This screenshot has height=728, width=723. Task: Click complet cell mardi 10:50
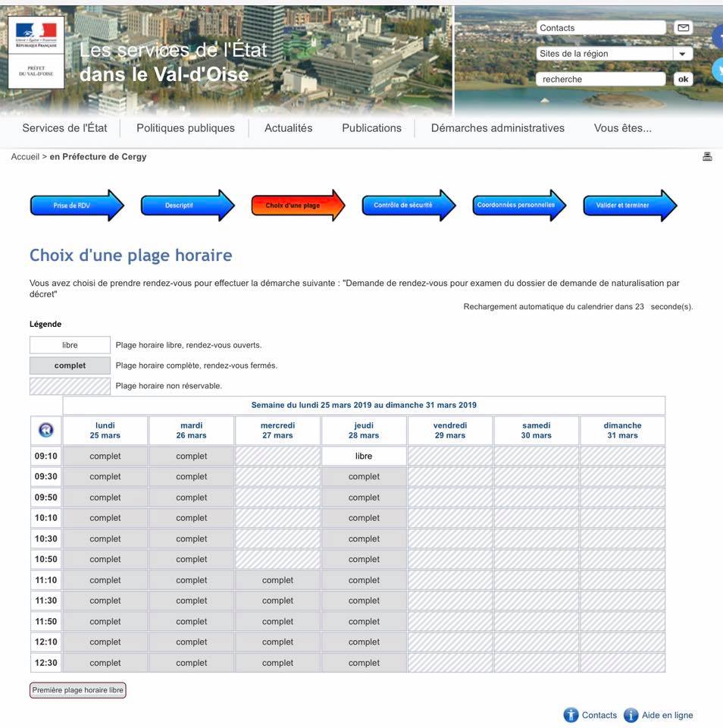click(191, 560)
